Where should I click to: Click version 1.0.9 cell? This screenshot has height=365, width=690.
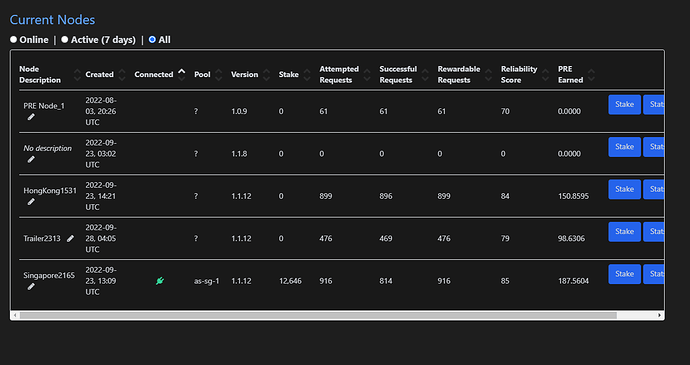[239, 111]
